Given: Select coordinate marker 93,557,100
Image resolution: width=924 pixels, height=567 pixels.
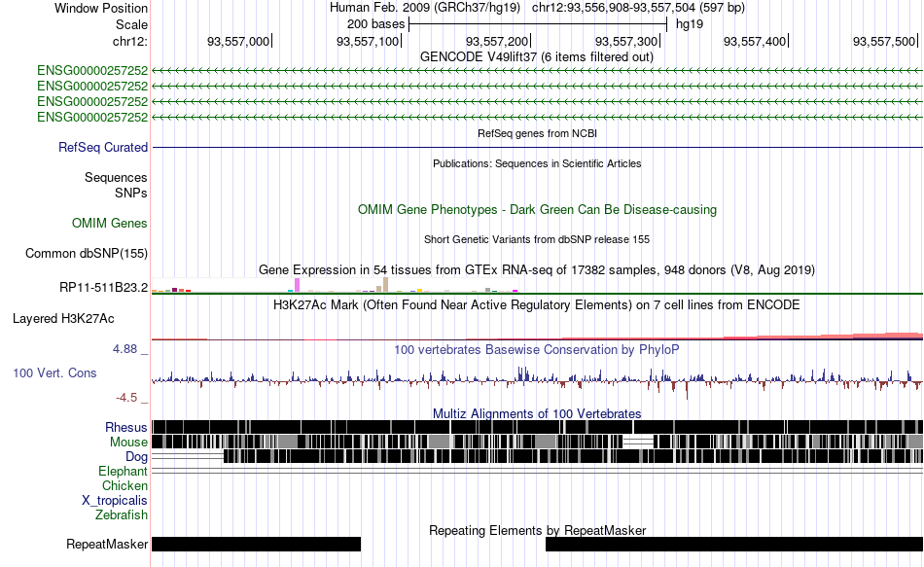Looking at the screenshot, I should (368, 41).
